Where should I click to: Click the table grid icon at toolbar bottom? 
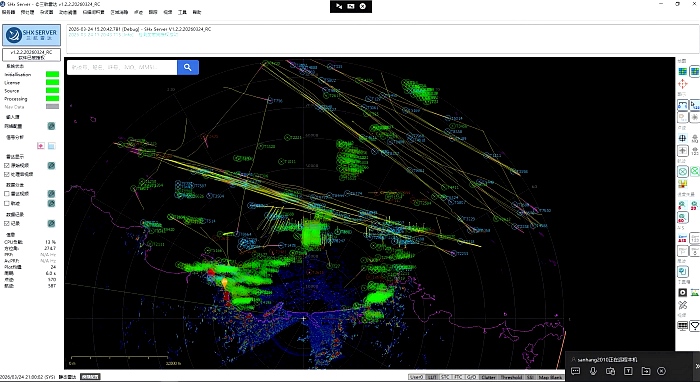pos(683,326)
